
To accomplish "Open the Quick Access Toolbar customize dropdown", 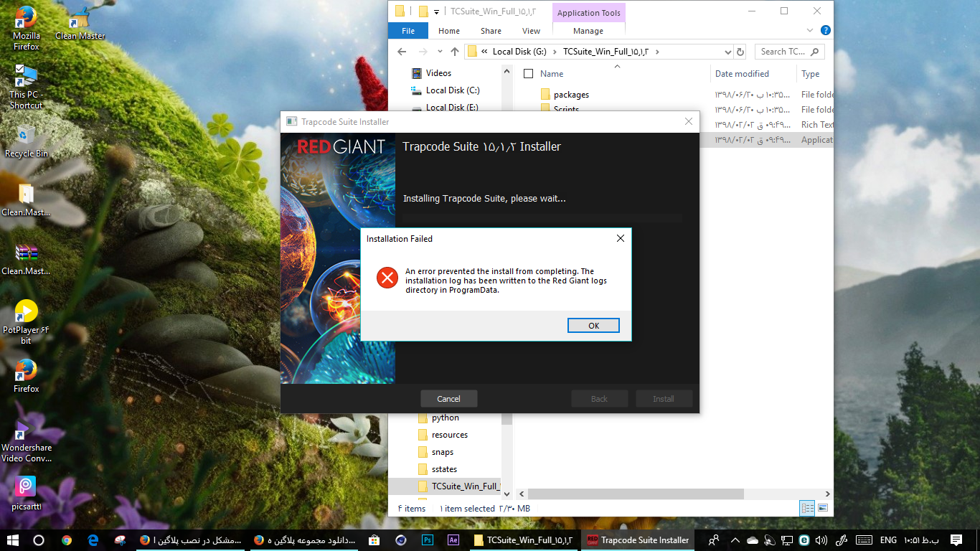I will [x=436, y=11].
